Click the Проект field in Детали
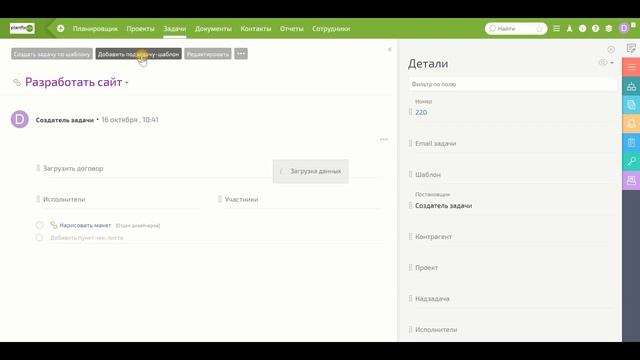 pyautogui.click(x=512, y=268)
